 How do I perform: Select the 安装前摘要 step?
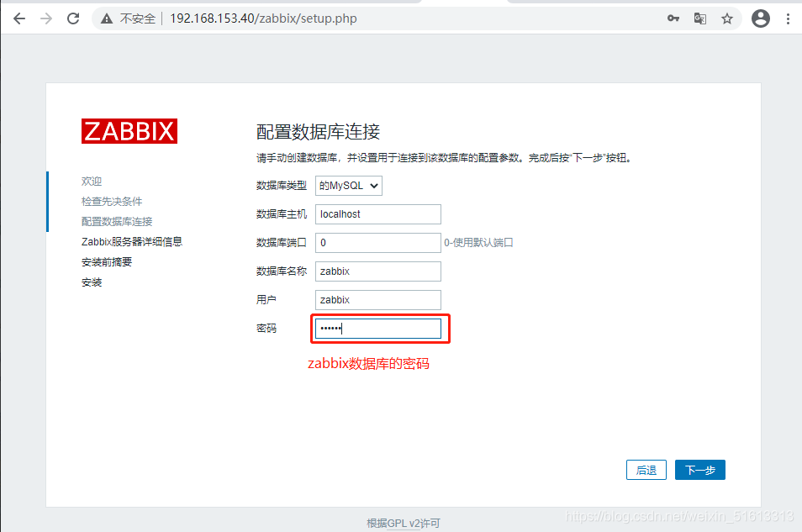(107, 262)
